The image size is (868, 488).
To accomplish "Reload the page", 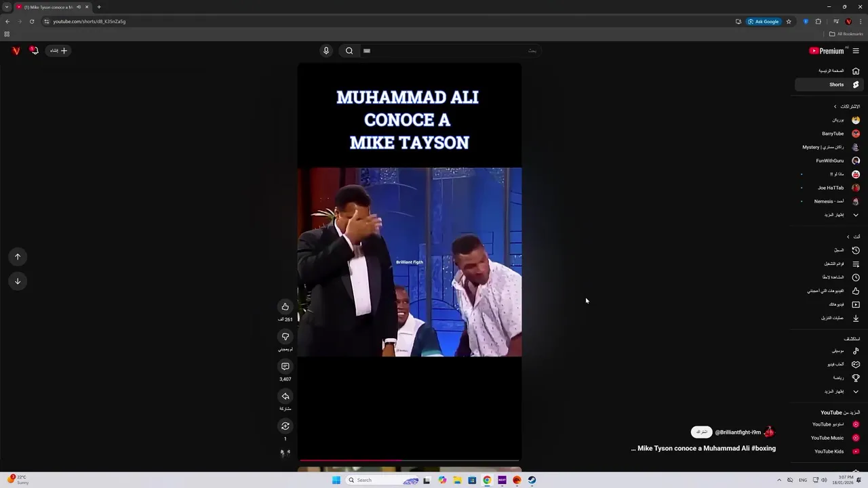I will 32,21.
